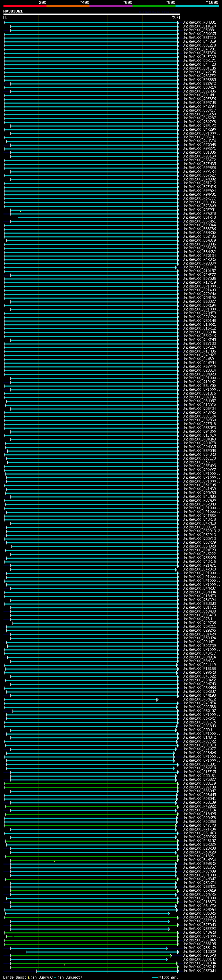Screen dimensions: 222x980
Task: Click the UniRef100_P0C0W9 hit label
Action: (199, 871)
